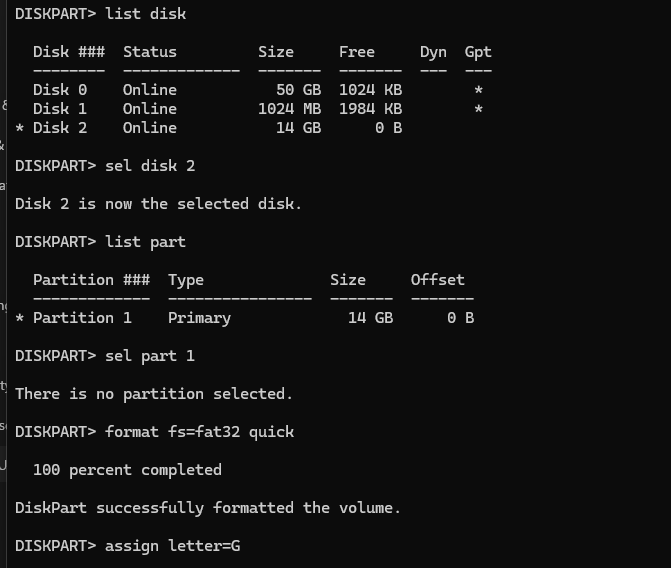Image resolution: width=671 pixels, height=568 pixels.
Task: Click the 'Status' column header
Action: point(150,52)
